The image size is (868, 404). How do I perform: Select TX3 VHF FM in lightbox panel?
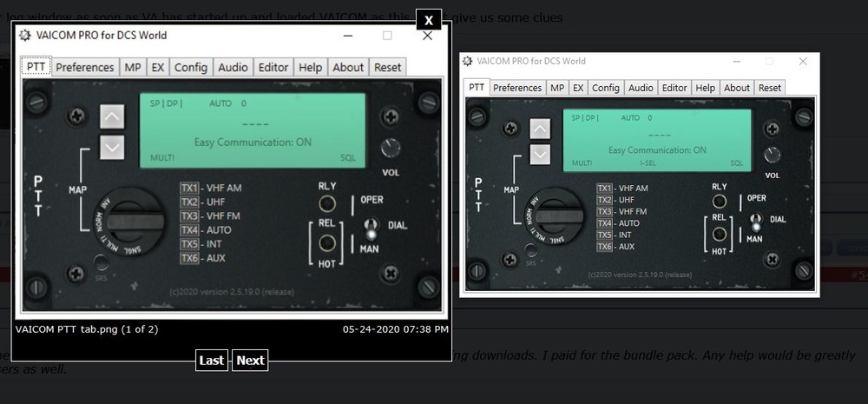coord(210,215)
